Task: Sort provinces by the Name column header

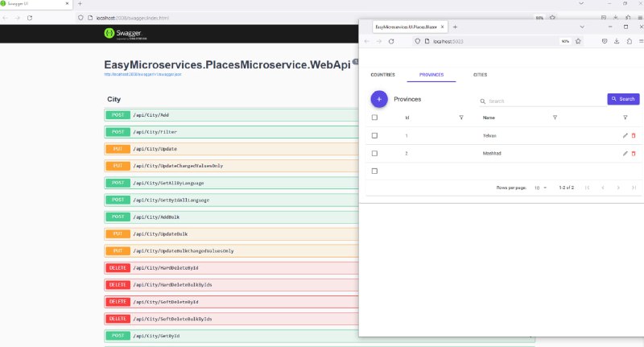Action: 489,118
